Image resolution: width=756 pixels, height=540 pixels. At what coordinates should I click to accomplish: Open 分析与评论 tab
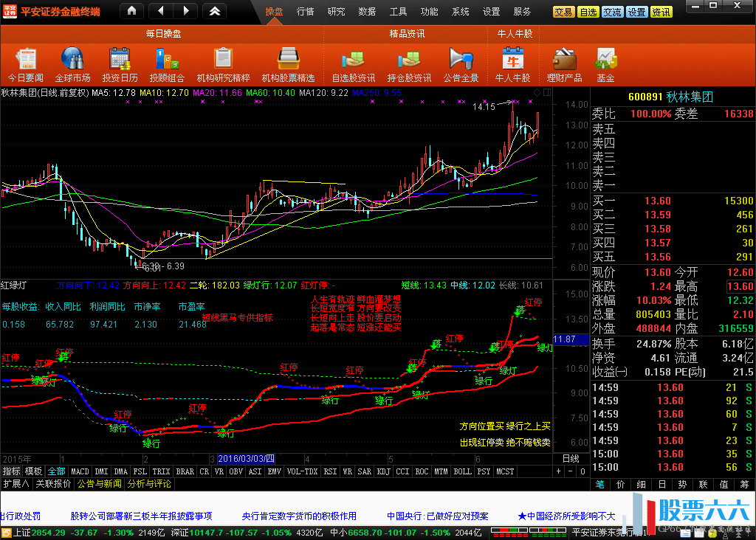click(x=149, y=484)
